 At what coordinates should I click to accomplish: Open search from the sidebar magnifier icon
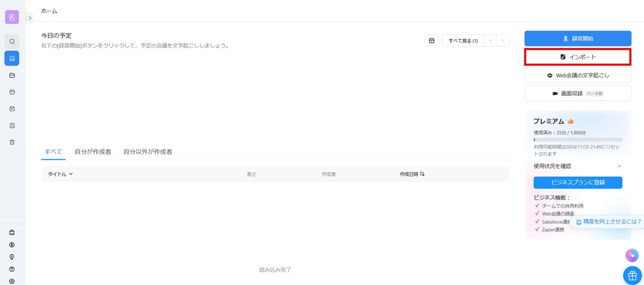click(12, 41)
